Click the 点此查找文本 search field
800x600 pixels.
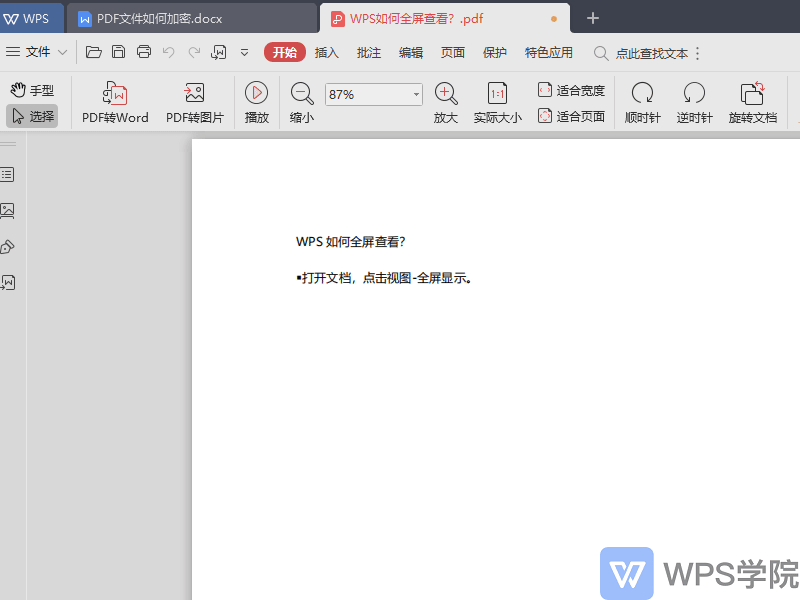(650, 53)
